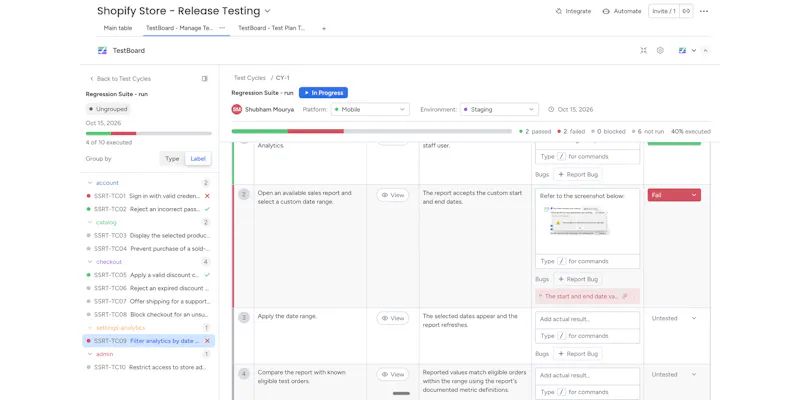This screenshot has height=400, width=800.
Task: Click the link icon on the reported bug
Action: pos(625,296)
